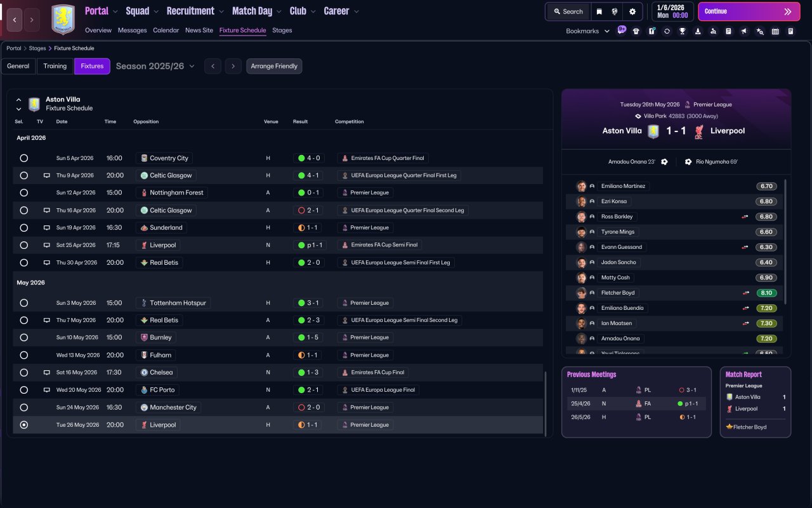Viewport: 812px width, 508px height.
Task: Select the FC Porto fixture radio button
Action: (x=24, y=390)
